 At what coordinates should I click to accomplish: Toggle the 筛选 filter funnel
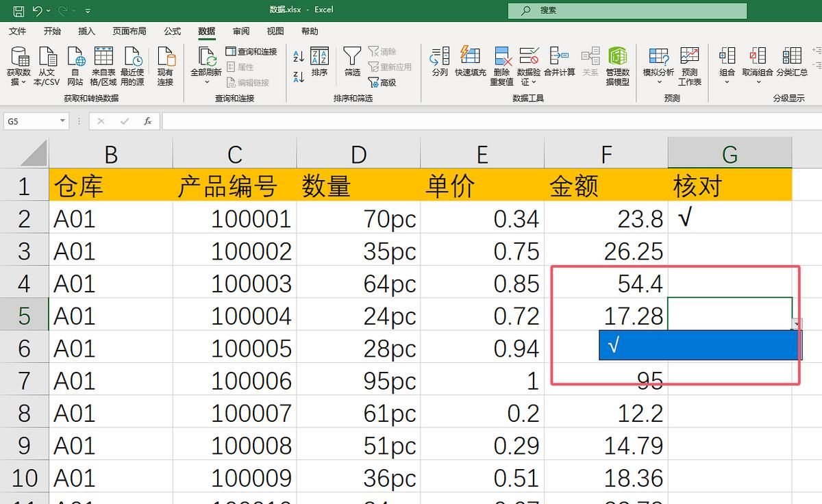352,62
